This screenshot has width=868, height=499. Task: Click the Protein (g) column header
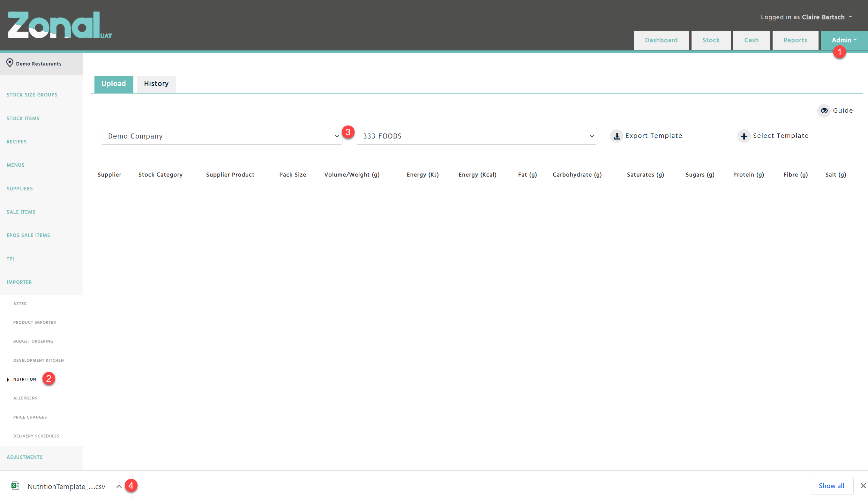(748, 175)
